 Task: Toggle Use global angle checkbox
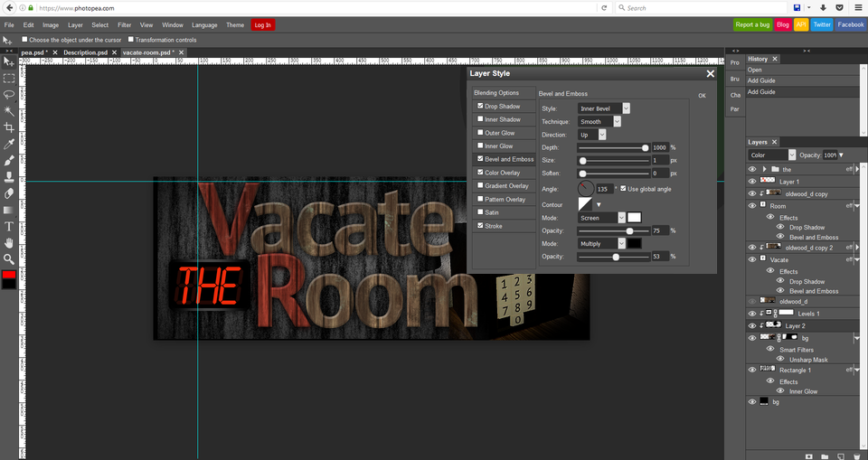[622, 188]
